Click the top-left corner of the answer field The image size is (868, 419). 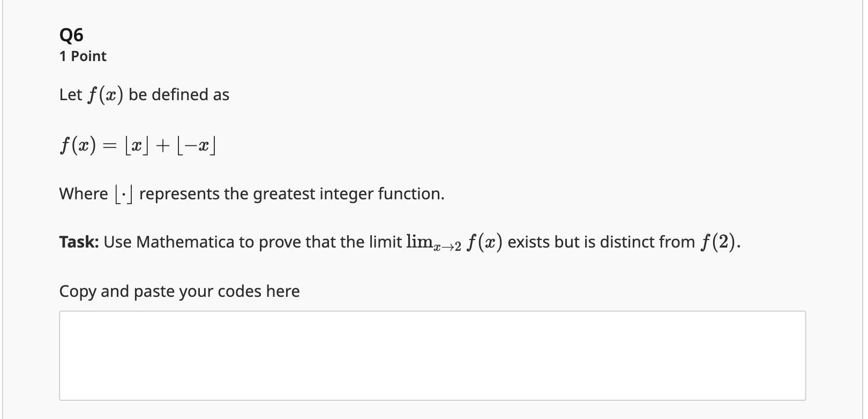click(x=63, y=315)
